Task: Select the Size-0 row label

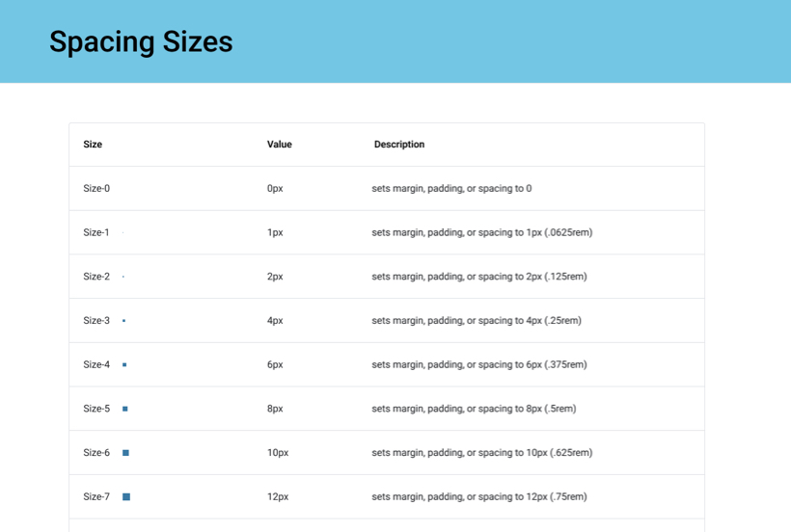Action: (96, 189)
